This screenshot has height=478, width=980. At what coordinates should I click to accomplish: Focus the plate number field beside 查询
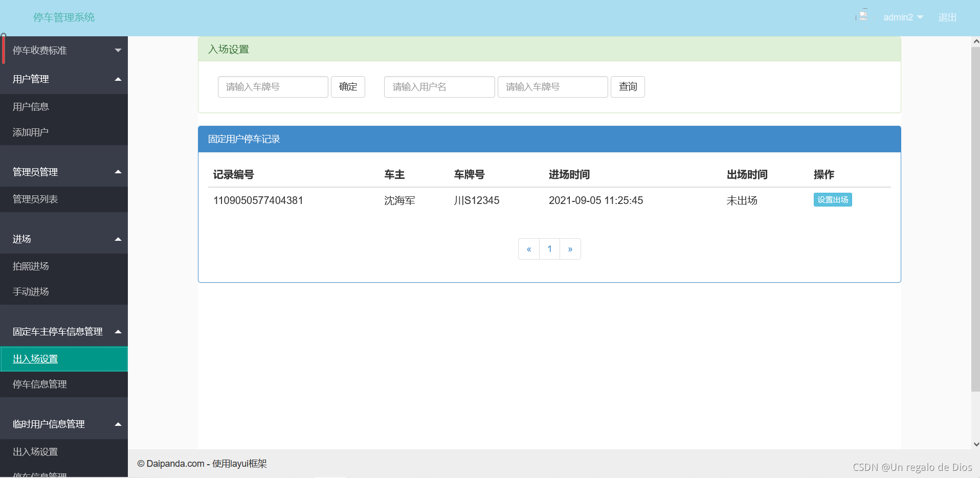[553, 87]
